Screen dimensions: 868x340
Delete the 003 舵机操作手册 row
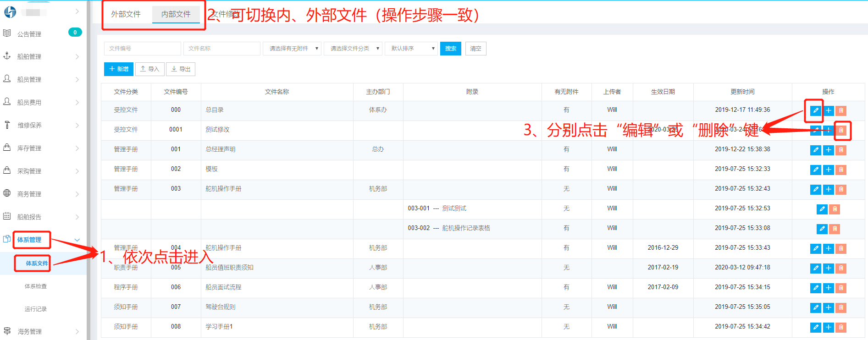(841, 189)
